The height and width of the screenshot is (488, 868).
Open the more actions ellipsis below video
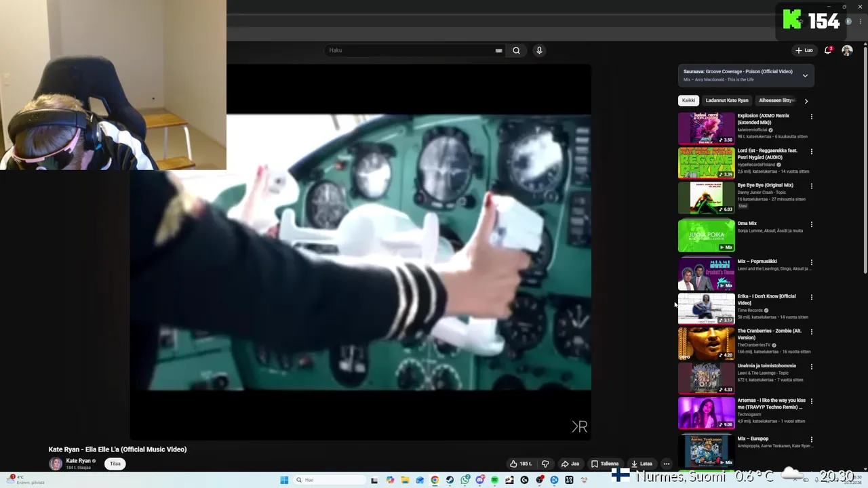tap(667, 464)
